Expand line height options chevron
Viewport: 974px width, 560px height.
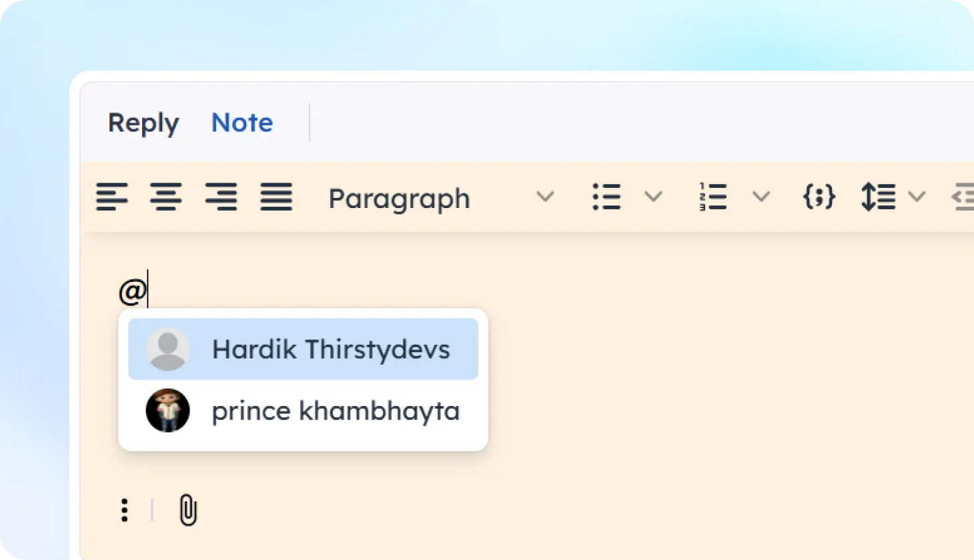pyautogui.click(x=917, y=197)
